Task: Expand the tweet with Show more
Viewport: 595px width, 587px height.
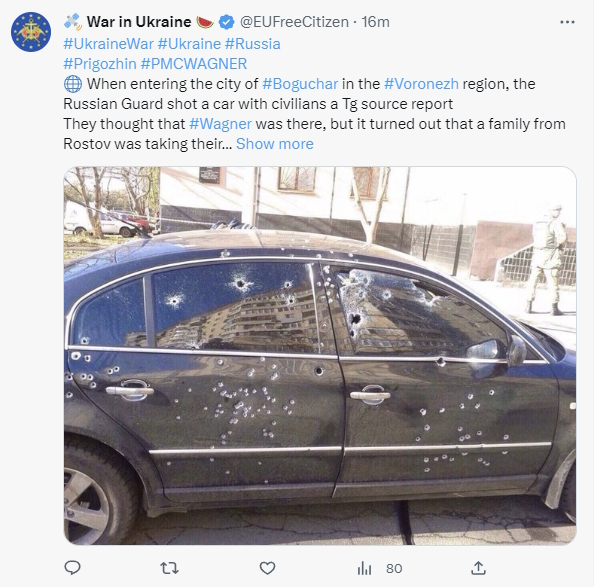Action: (x=275, y=144)
